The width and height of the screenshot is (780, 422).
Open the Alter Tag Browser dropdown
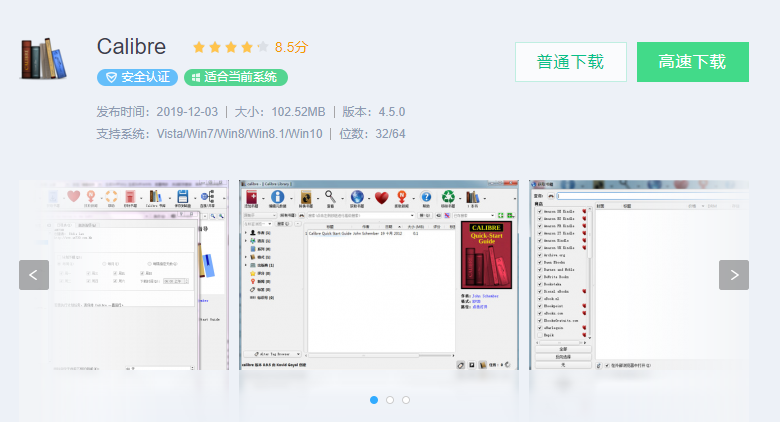click(273, 353)
